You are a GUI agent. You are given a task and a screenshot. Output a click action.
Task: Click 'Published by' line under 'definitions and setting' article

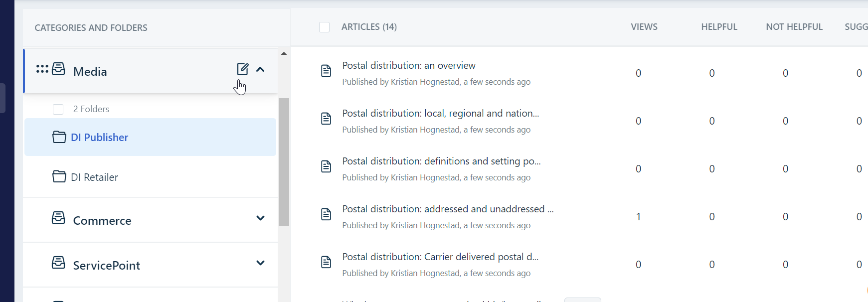436,177
